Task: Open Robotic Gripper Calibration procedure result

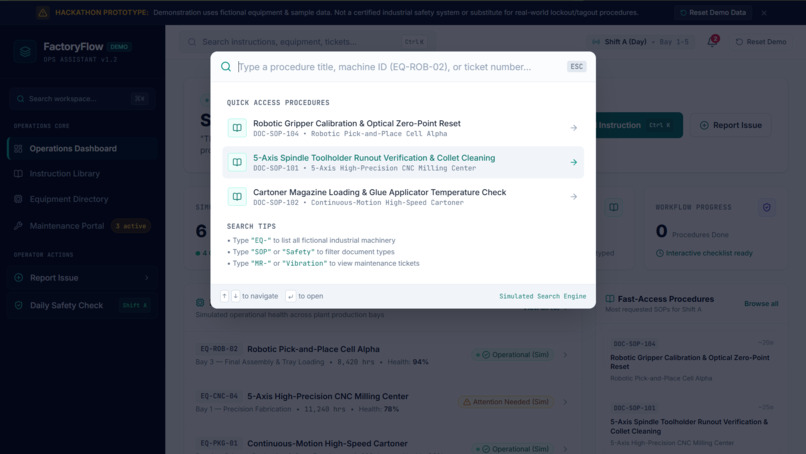Action: (403, 128)
